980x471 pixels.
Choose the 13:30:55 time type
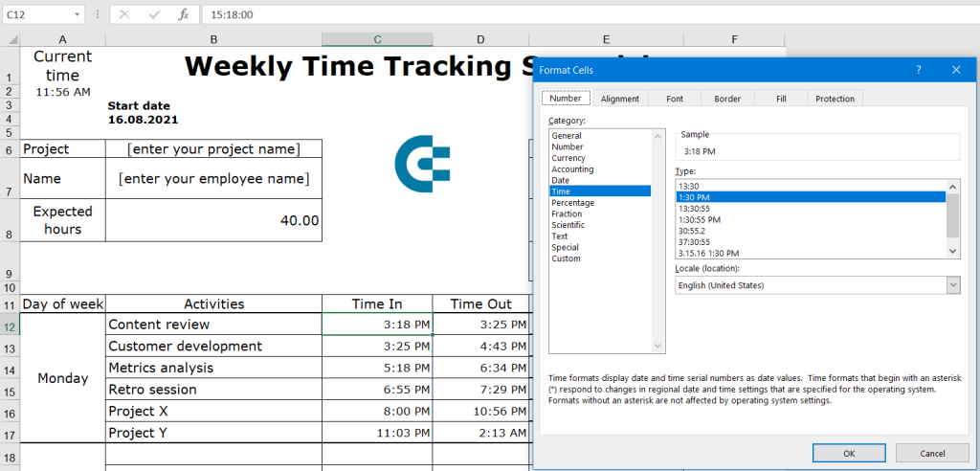pos(693,208)
